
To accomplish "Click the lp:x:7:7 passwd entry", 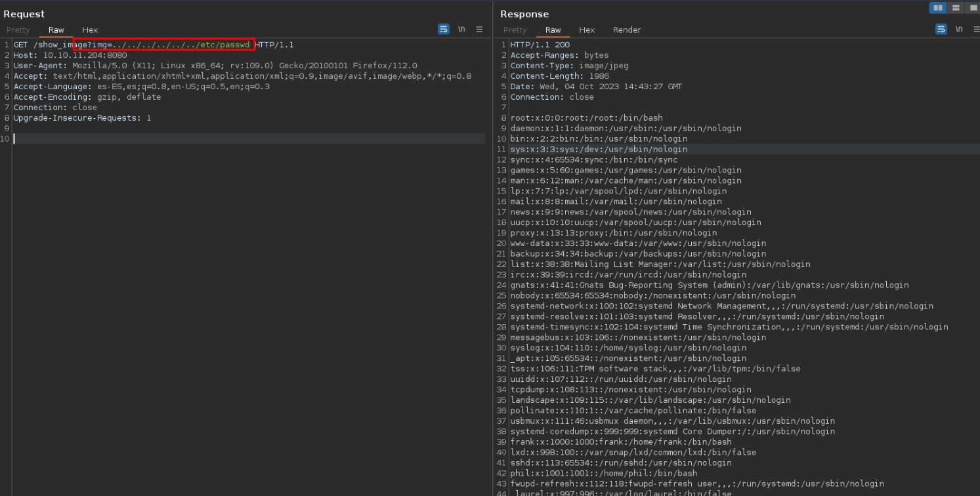I will (618, 192).
